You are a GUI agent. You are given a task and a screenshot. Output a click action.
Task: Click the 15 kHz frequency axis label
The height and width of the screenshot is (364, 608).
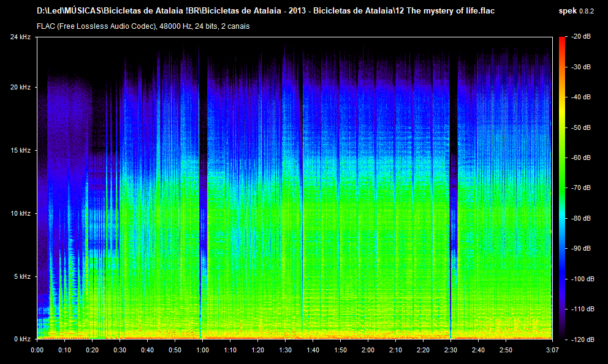(x=21, y=150)
